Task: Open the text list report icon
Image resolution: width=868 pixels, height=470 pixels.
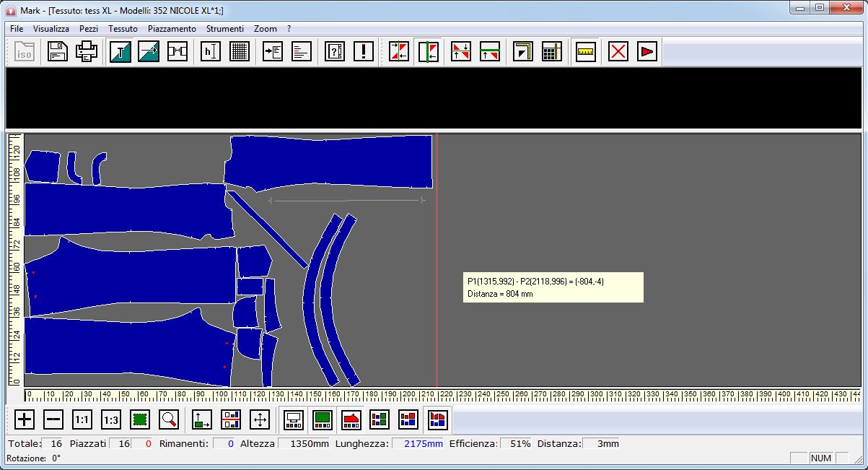Action: [302, 52]
